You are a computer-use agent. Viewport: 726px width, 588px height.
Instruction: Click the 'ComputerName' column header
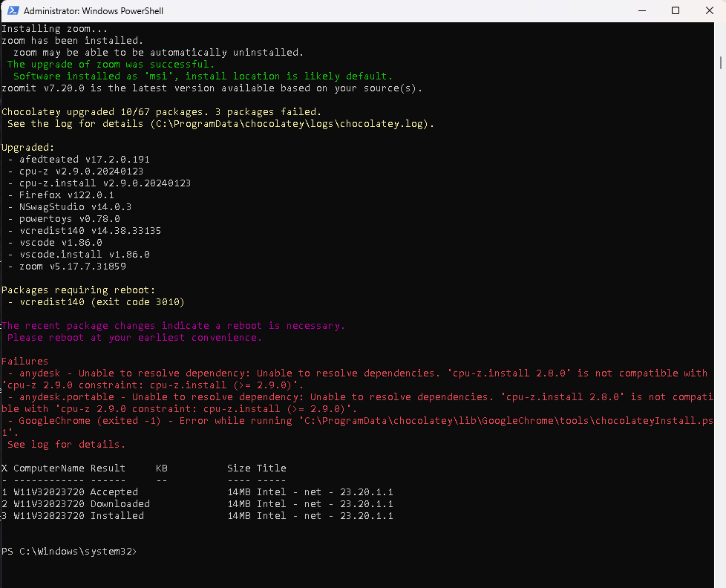[48, 468]
